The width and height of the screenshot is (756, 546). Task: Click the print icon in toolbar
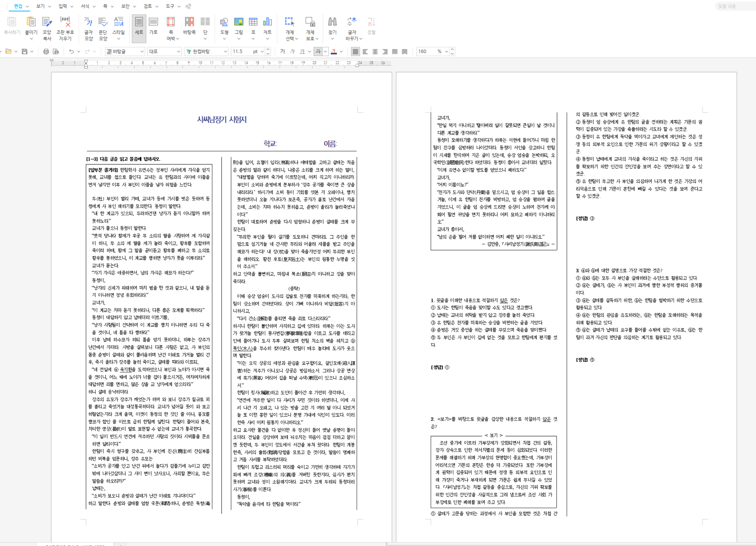46,51
